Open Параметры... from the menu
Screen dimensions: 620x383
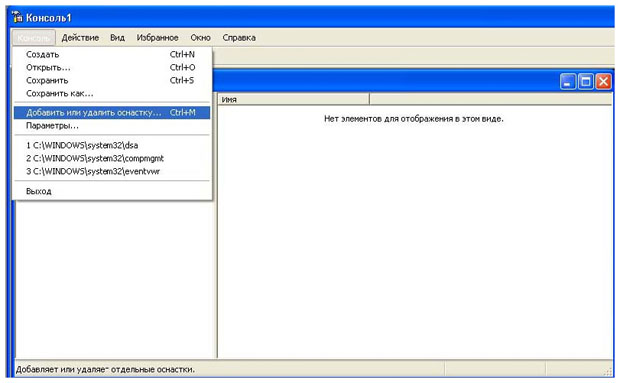(112, 126)
